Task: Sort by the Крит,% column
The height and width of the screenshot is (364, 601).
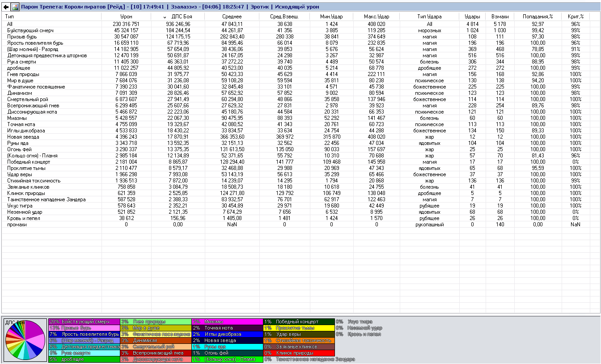Action: tap(576, 17)
